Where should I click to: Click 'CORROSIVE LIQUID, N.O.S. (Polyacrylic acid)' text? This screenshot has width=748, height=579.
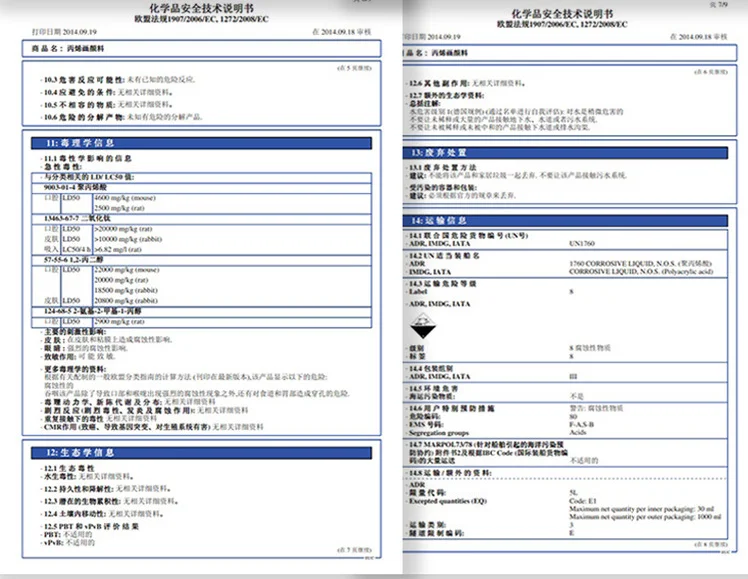(x=641, y=271)
